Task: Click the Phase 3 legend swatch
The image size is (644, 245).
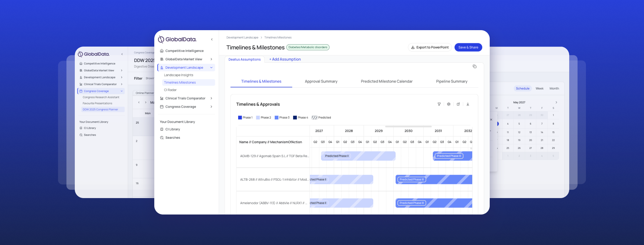Action: click(276, 118)
